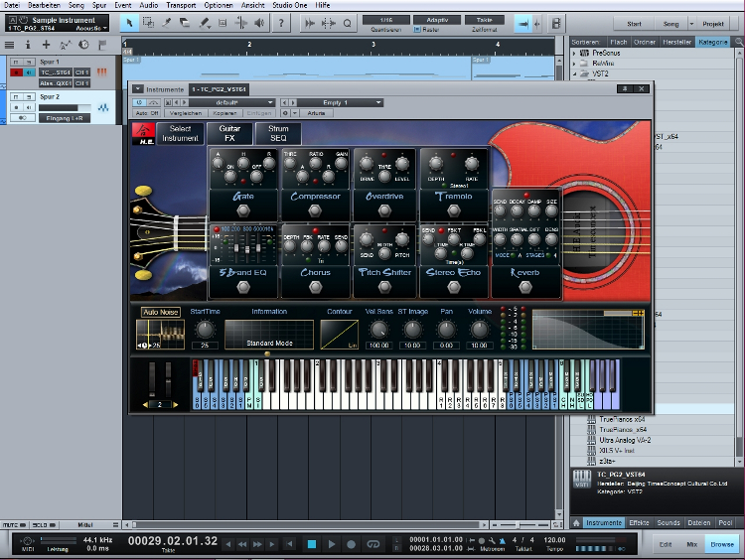This screenshot has height=560, width=745.
Task: Click the stop button in transport
Action: click(312, 544)
